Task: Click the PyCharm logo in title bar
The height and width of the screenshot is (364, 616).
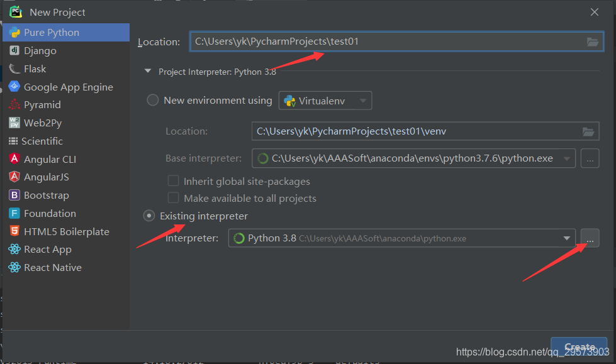Action: (x=16, y=12)
